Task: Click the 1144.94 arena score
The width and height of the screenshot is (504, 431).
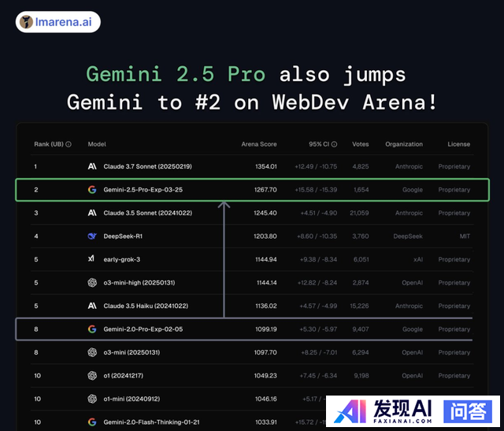Action: tap(266, 259)
